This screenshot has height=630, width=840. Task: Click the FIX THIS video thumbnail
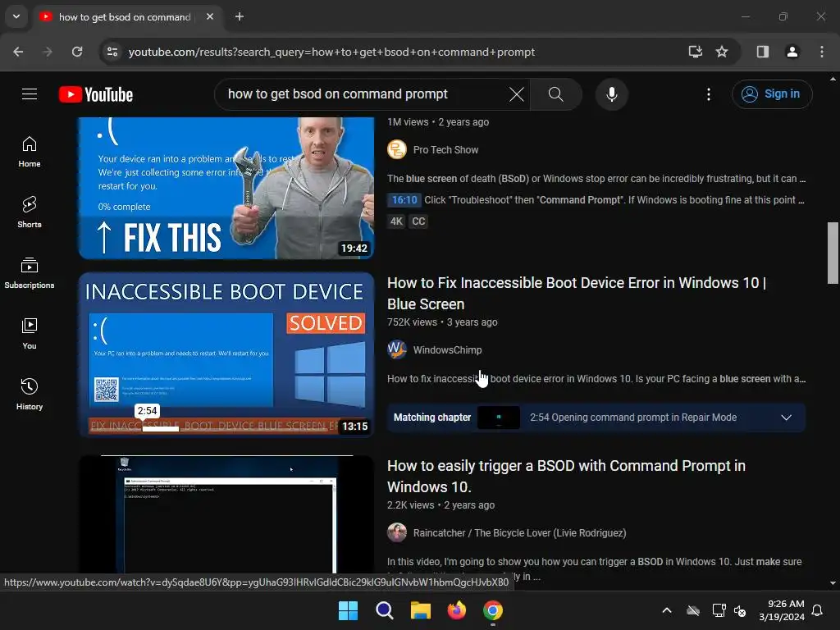click(226, 188)
